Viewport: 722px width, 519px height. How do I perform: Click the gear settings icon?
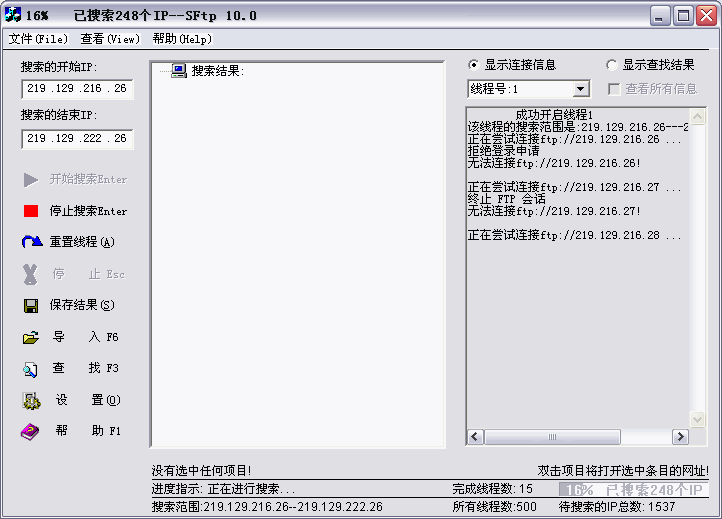[31, 401]
